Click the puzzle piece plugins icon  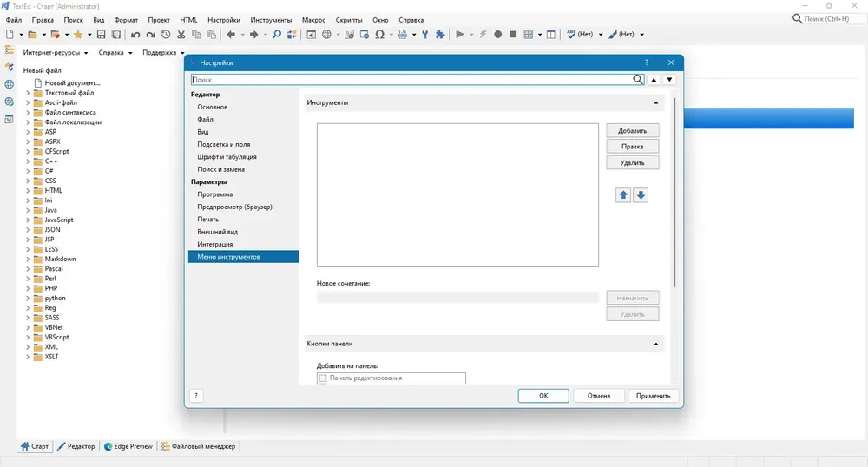point(440,35)
